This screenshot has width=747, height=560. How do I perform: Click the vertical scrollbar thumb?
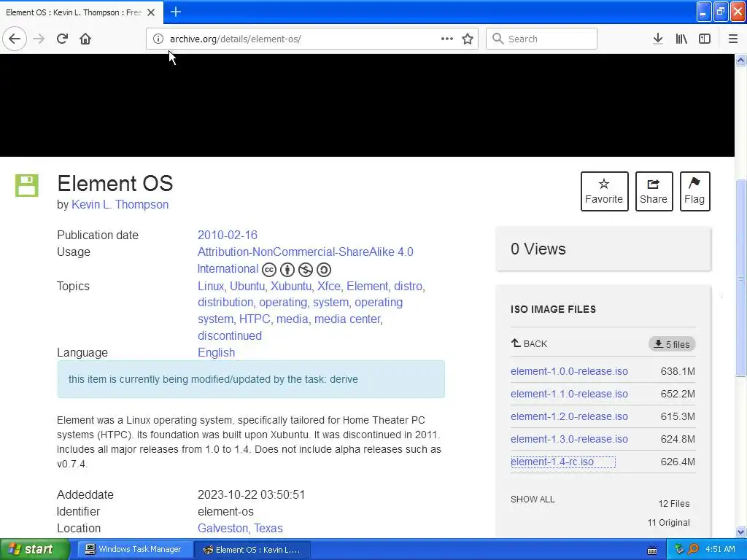[741, 278]
